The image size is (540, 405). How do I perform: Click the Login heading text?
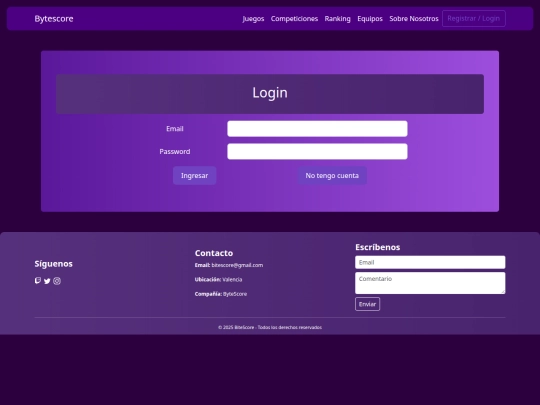point(270,93)
